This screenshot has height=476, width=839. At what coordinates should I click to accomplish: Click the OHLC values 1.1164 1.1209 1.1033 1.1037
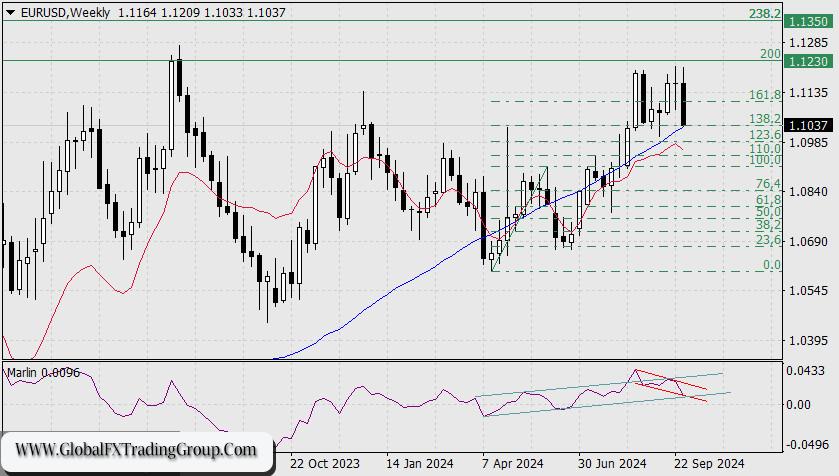click(202, 12)
